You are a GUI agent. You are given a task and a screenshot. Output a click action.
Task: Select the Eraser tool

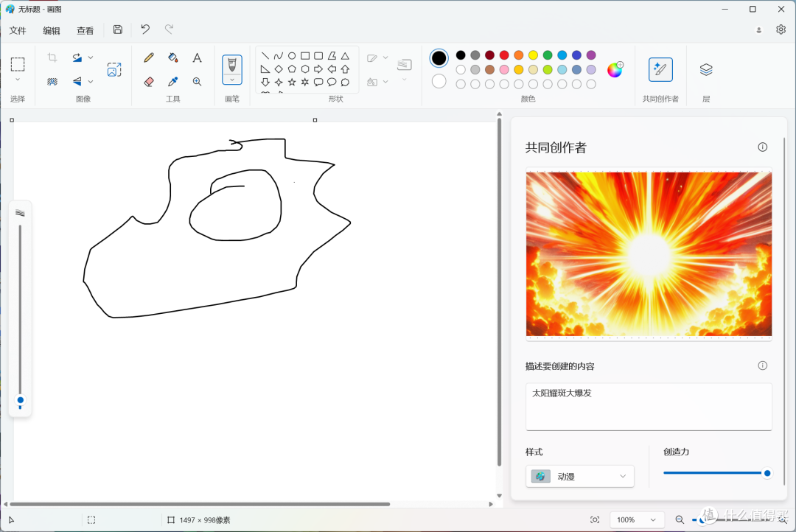pos(149,82)
